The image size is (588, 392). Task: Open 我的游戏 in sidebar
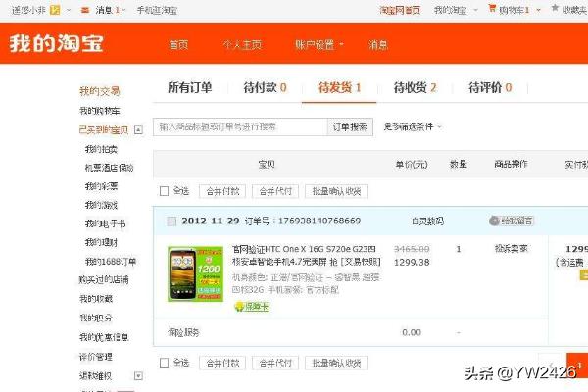101,205
